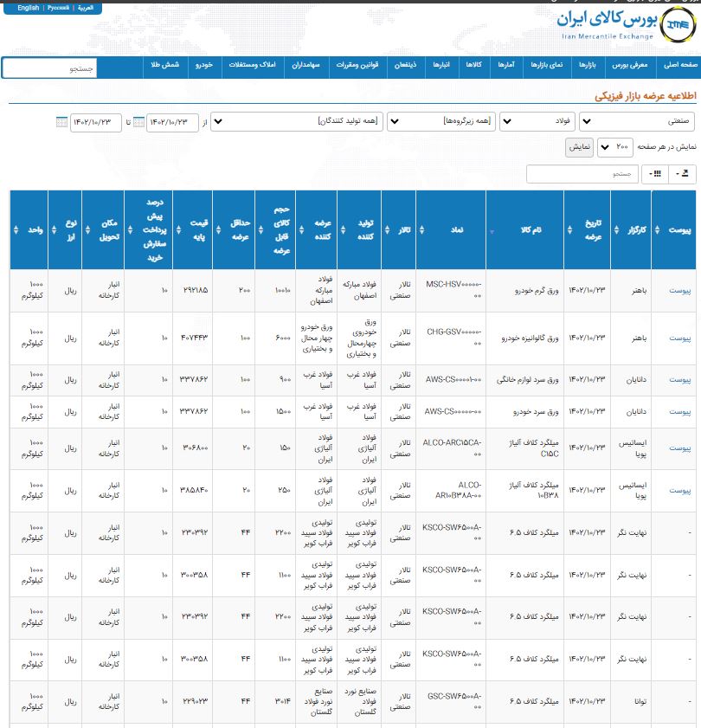Sort table by عرضه کننده column arrows
701x728 pixels.
tap(301, 229)
